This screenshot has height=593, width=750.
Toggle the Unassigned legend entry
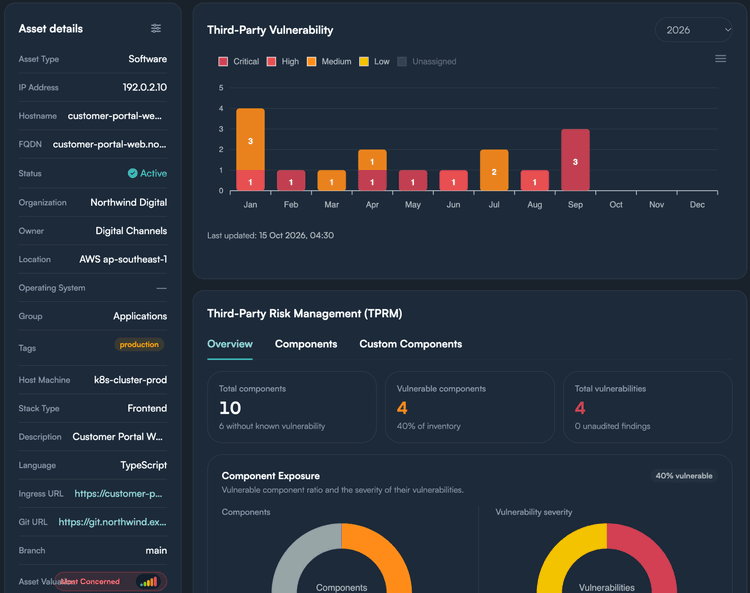pyautogui.click(x=427, y=62)
